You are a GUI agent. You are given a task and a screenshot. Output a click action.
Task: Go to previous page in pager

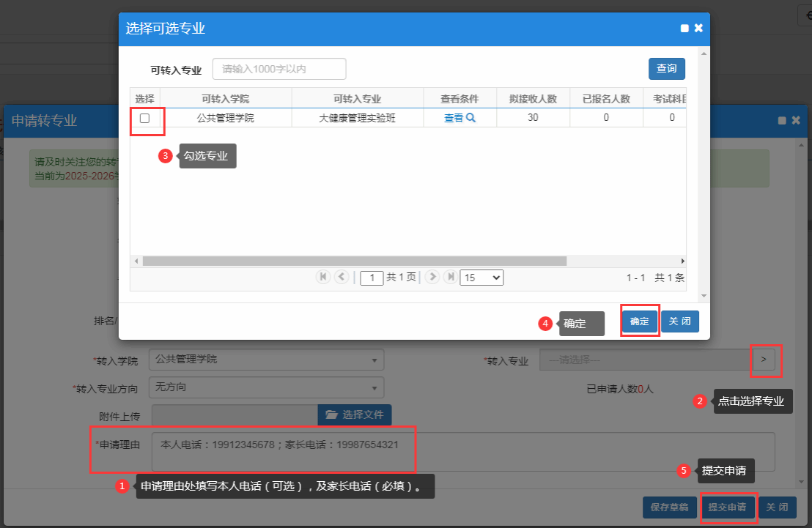(x=341, y=277)
